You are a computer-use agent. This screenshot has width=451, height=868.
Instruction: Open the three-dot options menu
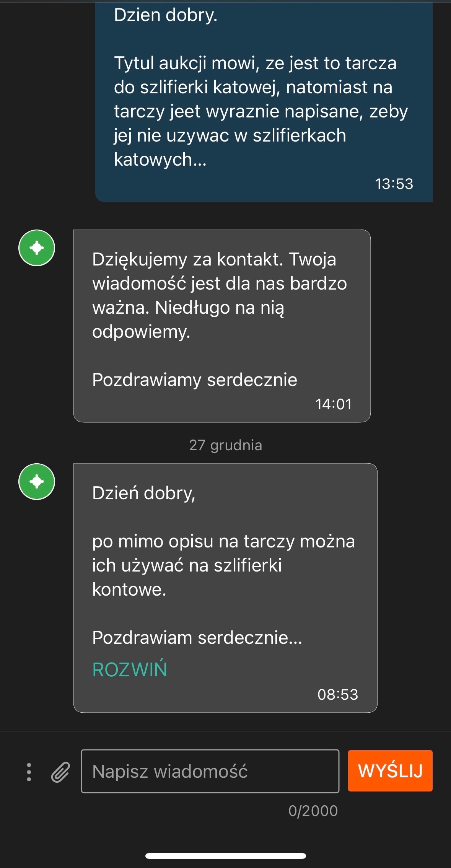click(x=29, y=772)
